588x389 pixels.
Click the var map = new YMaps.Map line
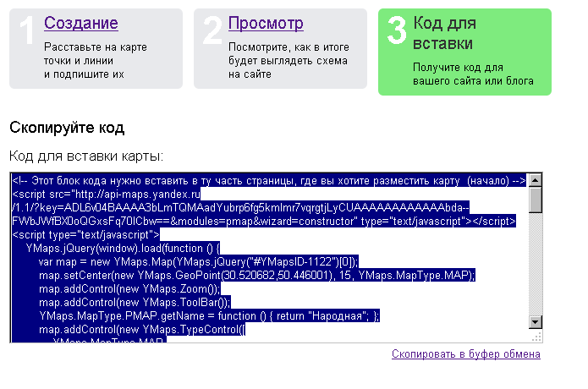coord(198,262)
